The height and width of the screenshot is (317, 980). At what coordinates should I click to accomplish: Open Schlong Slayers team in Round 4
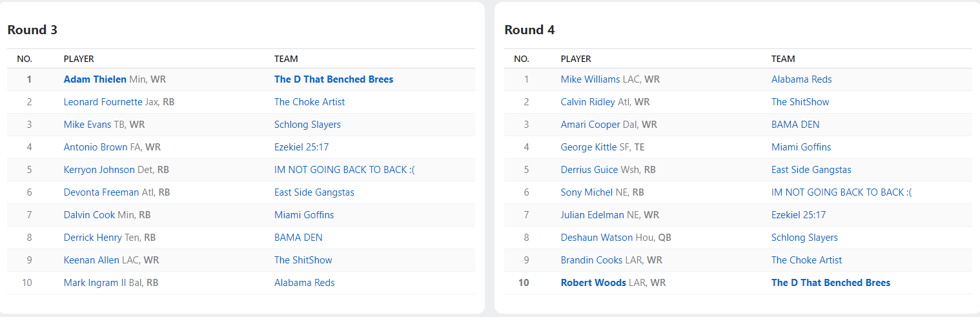click(804, 238)
